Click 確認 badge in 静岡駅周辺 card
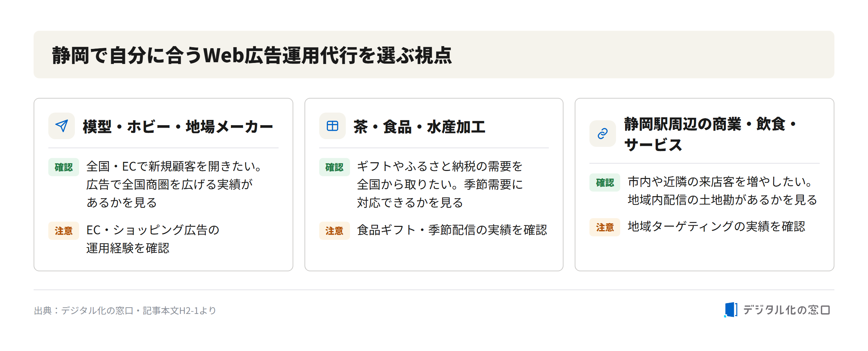 [x=605, y=182]
